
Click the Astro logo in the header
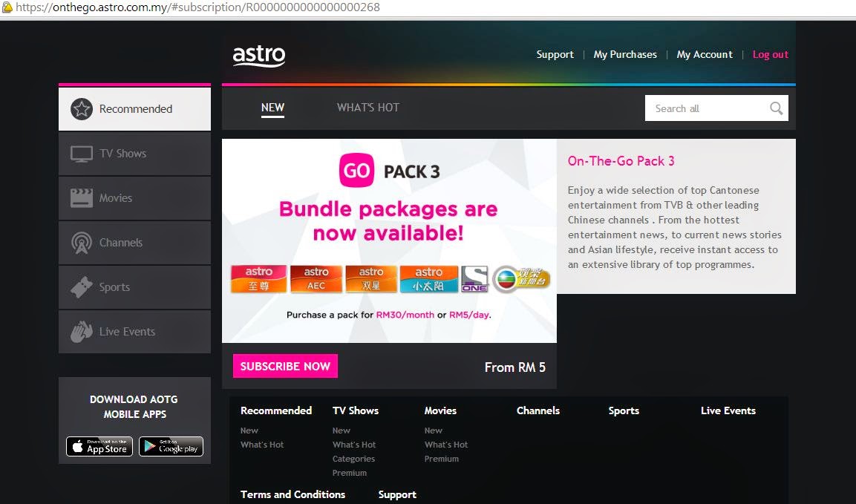(x=259, y=56)
